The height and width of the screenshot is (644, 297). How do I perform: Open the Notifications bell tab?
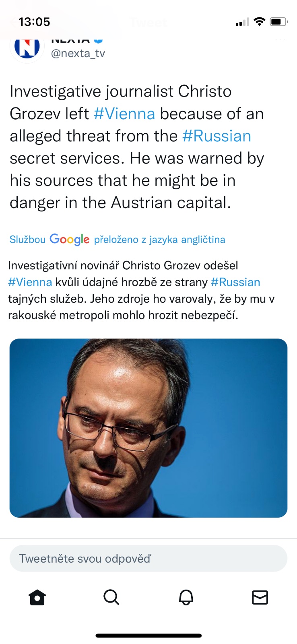click(x=186, y=597)
